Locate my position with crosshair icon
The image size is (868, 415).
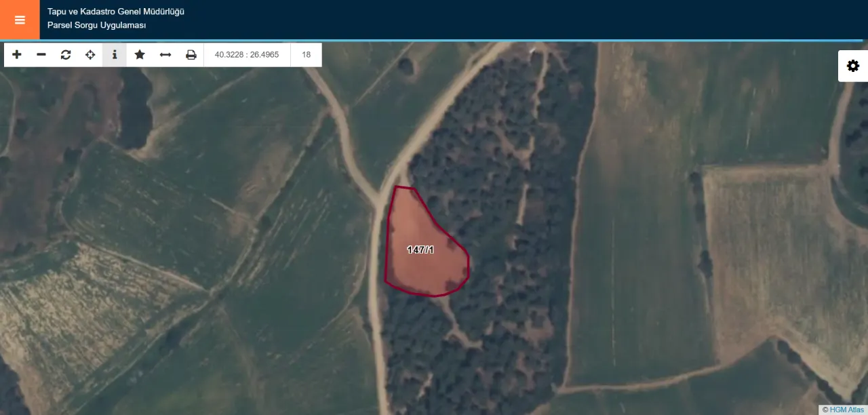pos(90,55)
